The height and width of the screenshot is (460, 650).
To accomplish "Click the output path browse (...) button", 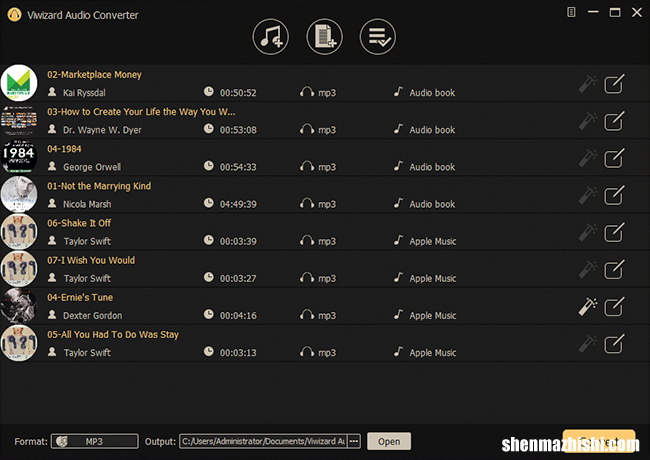I will click(x=354, y=441).
